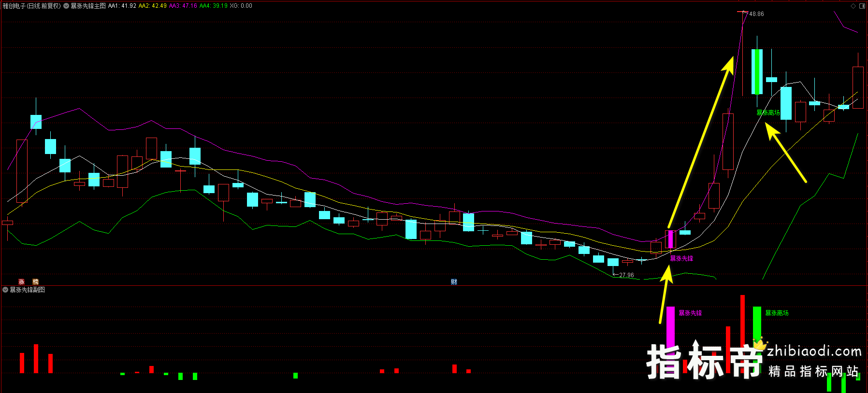Click the XG: 0.00 indicator value
This screenshot has height=393, width=868.
pyautogui.click(x=241, y=6)
